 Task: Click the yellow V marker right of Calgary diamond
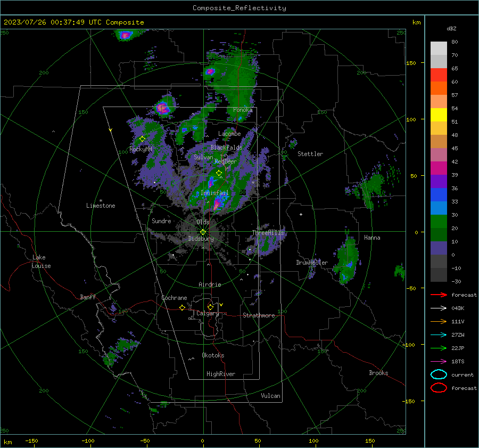221,305
